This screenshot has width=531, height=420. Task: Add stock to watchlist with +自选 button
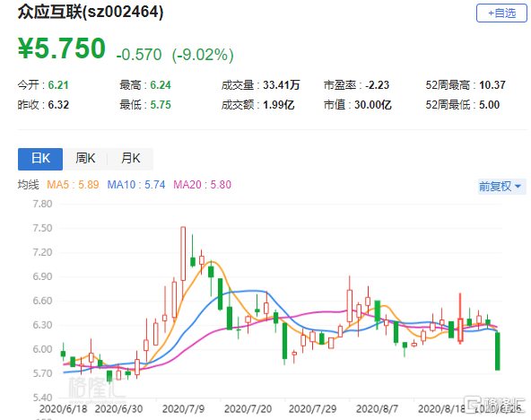pos(501,13)
